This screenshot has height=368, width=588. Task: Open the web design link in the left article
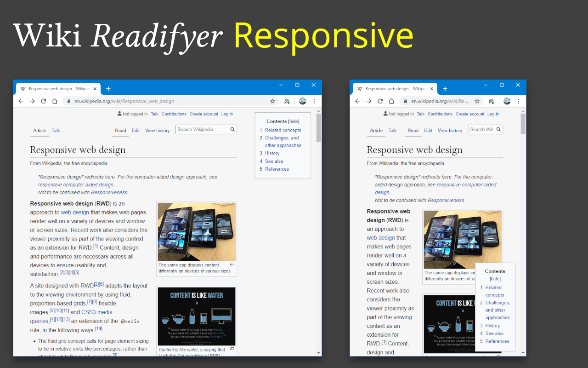tap(75, 213)
